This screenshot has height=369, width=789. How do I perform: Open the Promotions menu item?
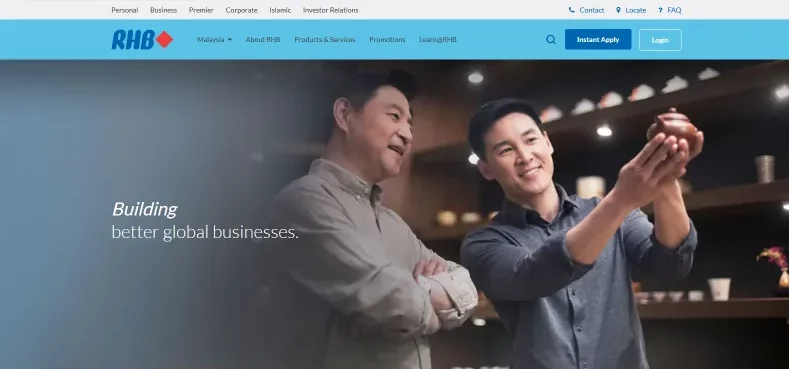pyautogui.click(x=387, y=40)
